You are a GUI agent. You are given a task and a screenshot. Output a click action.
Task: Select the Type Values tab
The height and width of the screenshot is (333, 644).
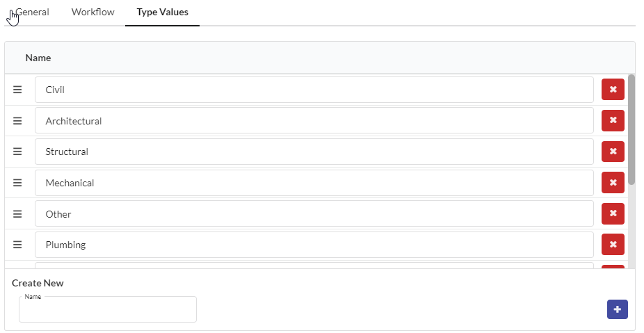click(162, 13)
